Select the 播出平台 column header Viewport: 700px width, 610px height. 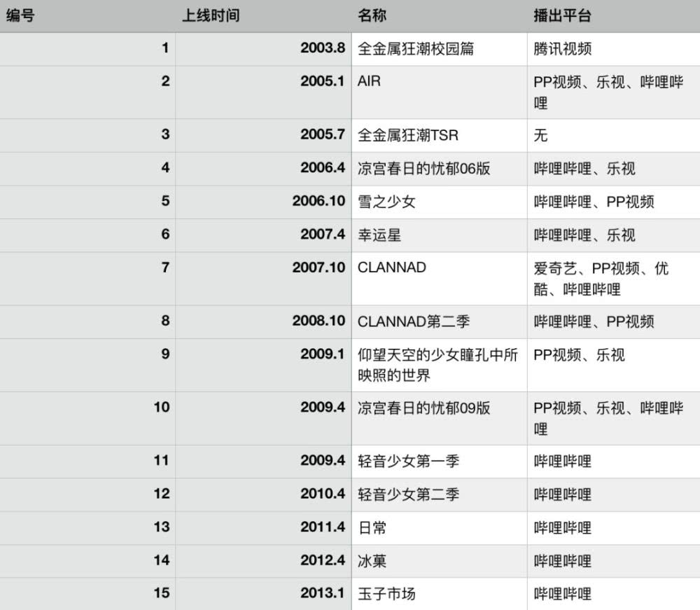click(613, 15)
